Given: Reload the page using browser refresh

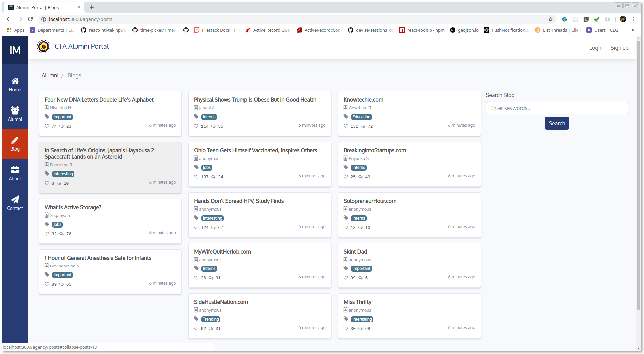Looking at the screenshot, I should [x=30, y=19].
